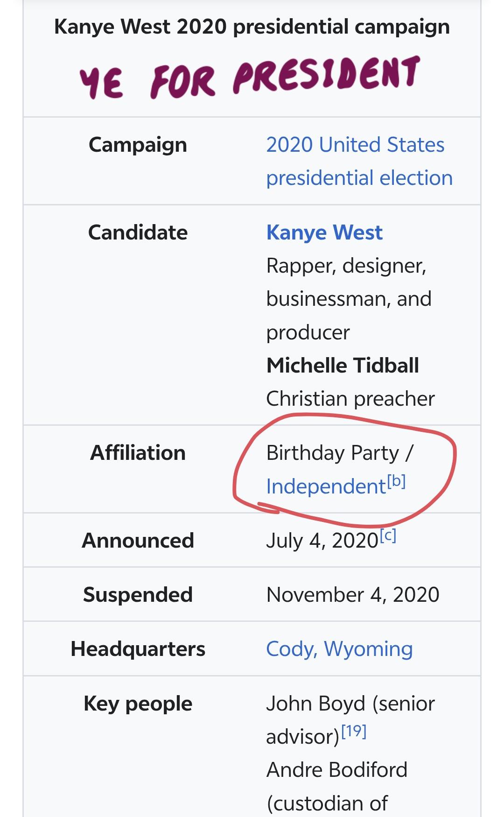This screenshot has width=504, height=817.
Task: Click the Michelle Tidball name text
Action: coord(343,366)
